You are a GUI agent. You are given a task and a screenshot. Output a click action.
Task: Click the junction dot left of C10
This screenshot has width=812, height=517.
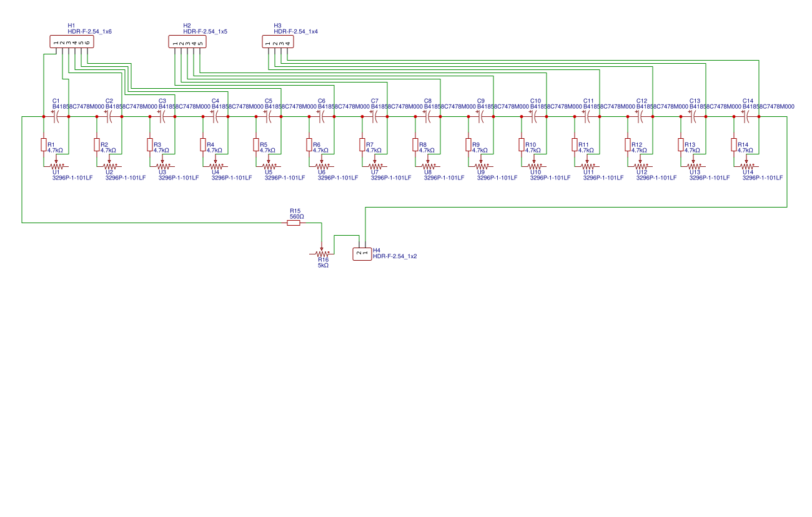click(522, 116)
